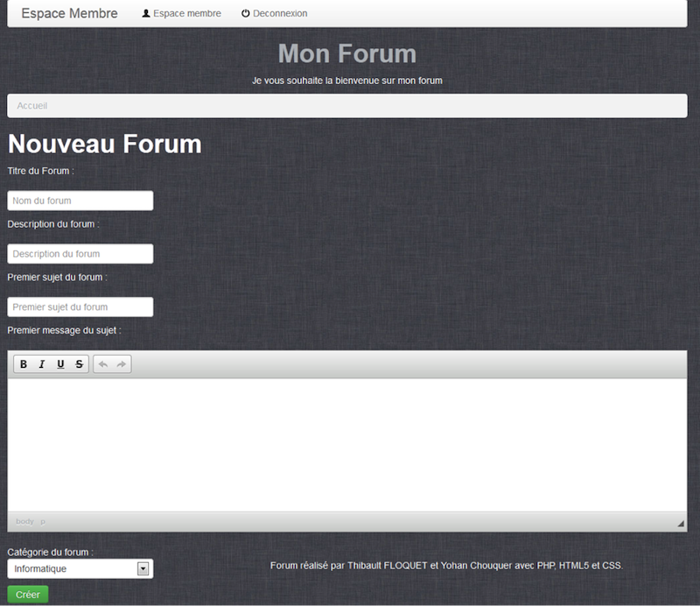Viewport: 700px width, 606px height.
Task: Click inside the rich text message area
Action: [x=346, y=445]
